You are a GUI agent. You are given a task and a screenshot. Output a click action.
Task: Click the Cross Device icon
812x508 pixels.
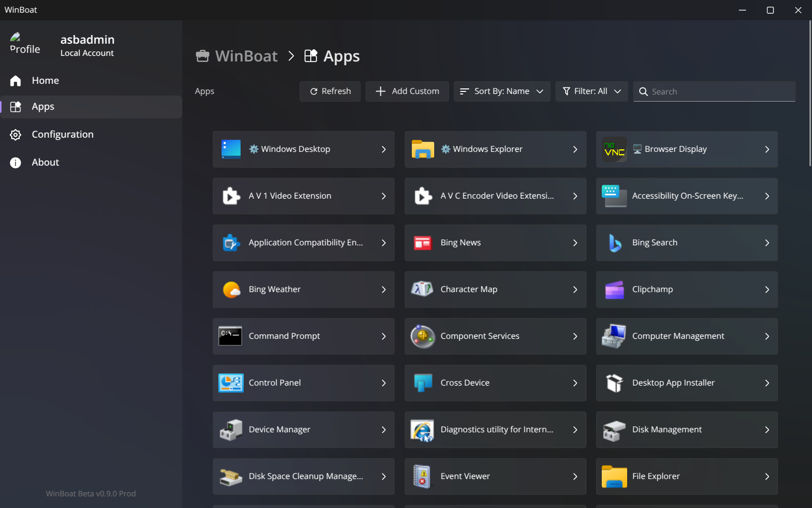[x=423, y=383]
